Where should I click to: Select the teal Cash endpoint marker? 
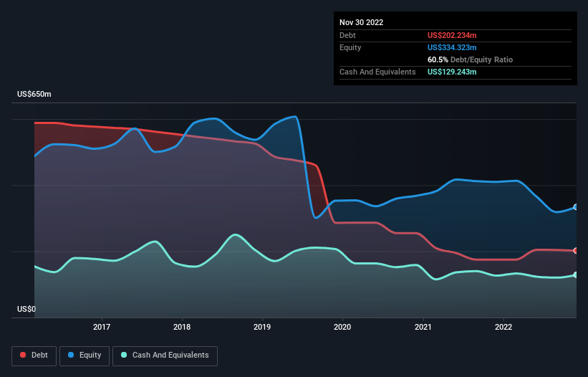click(576, 275)
